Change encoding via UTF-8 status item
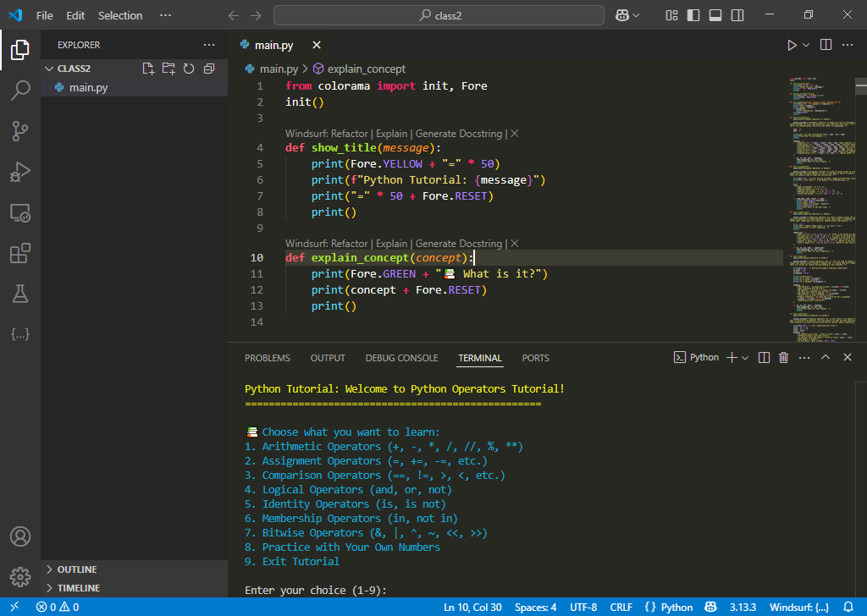Screen dimensions: 867x616 [x=583, y=608]
